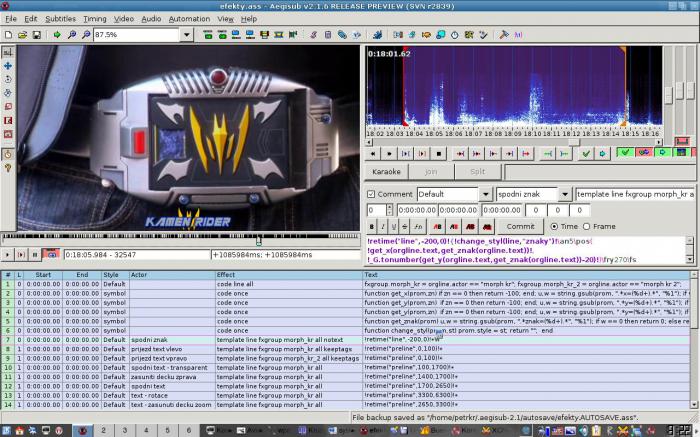This screenshot has height=437, width=700.
Task: Toggle spectrum analyzer mode button
Action: click(x=681, y=153)
